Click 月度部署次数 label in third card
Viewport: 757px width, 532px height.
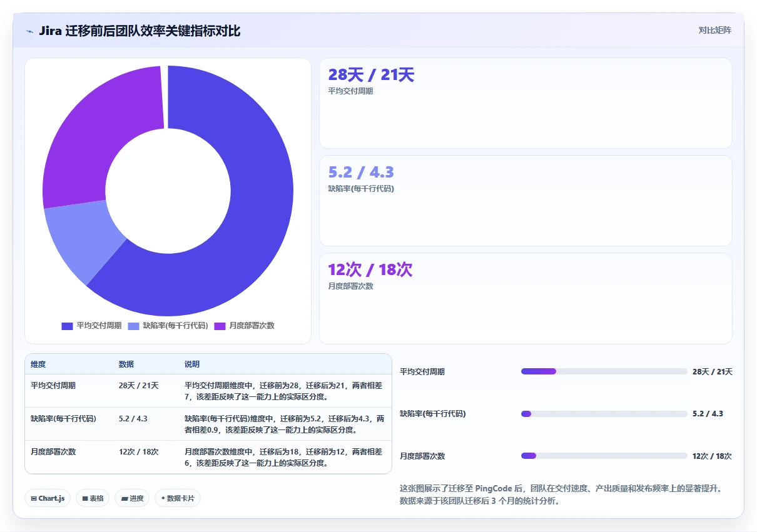point(350,286)
